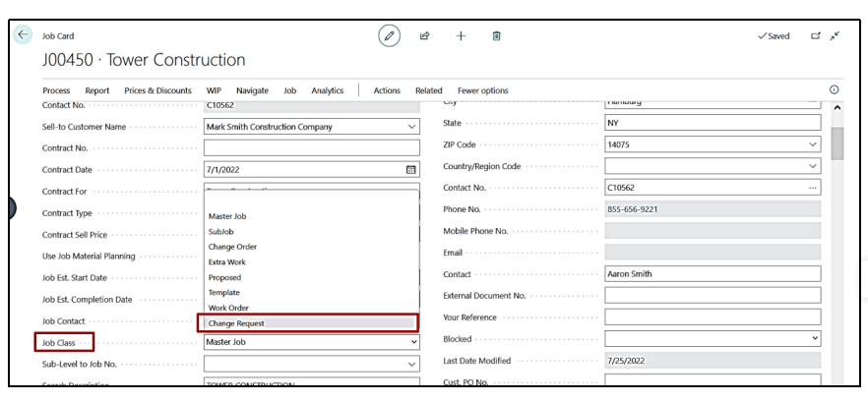Click the collapse page arrows icon
The height and width of the screenshot is (403, 868).
(836, 36)
